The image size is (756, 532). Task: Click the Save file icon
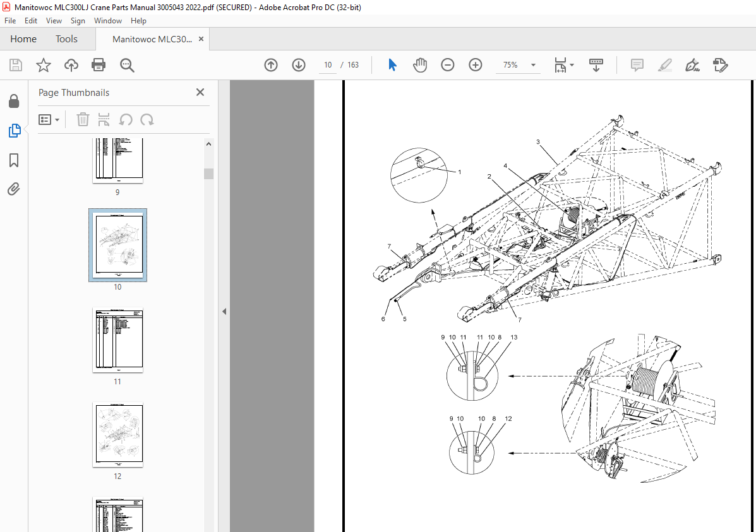(16, 65)
